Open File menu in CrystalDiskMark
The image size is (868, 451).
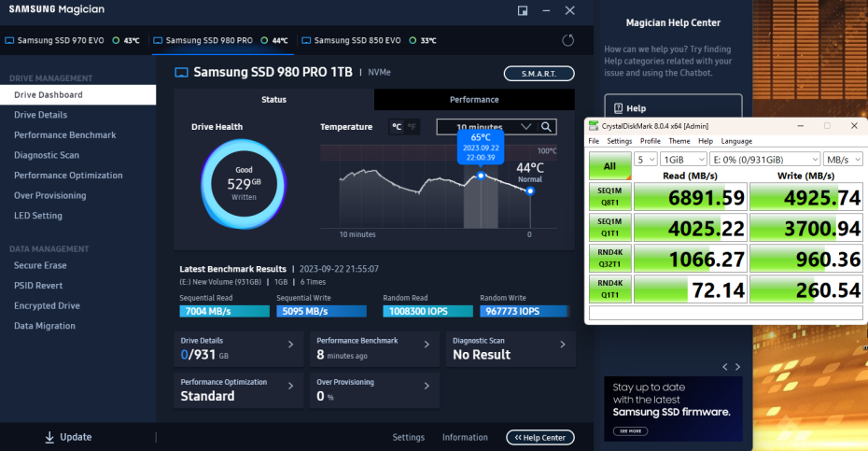(x=594, y=141)
